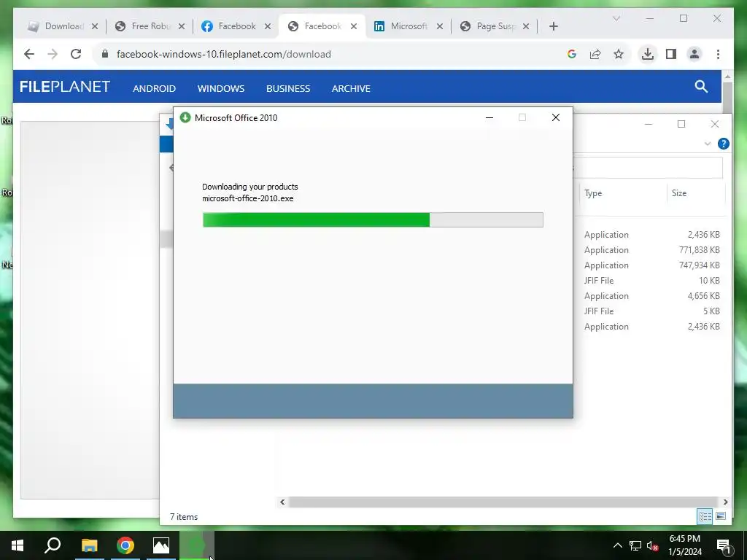Open the ARCHIVE menu on FilePlanet
The image size is (747, 560).
(x=351, y=88)
